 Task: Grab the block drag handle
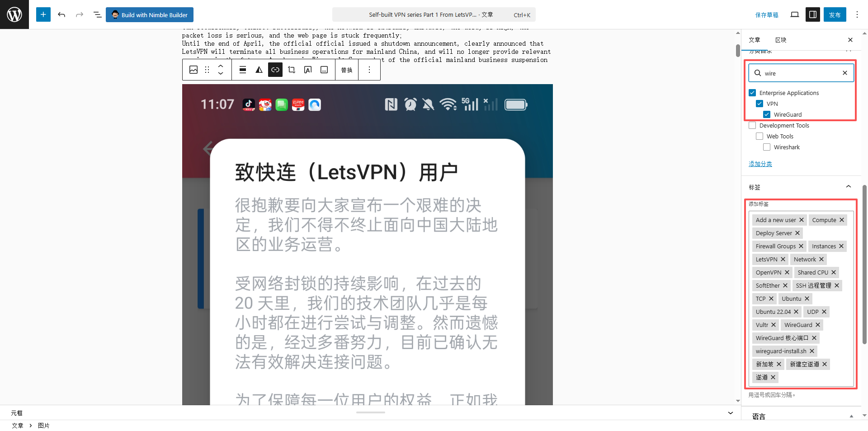coord(207,70)
